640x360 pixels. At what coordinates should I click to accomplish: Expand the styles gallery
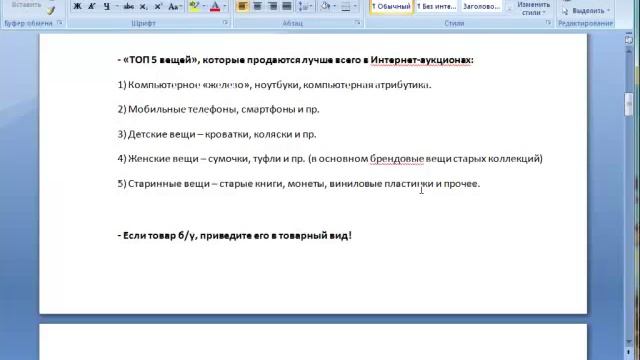[x=509, y=9]
